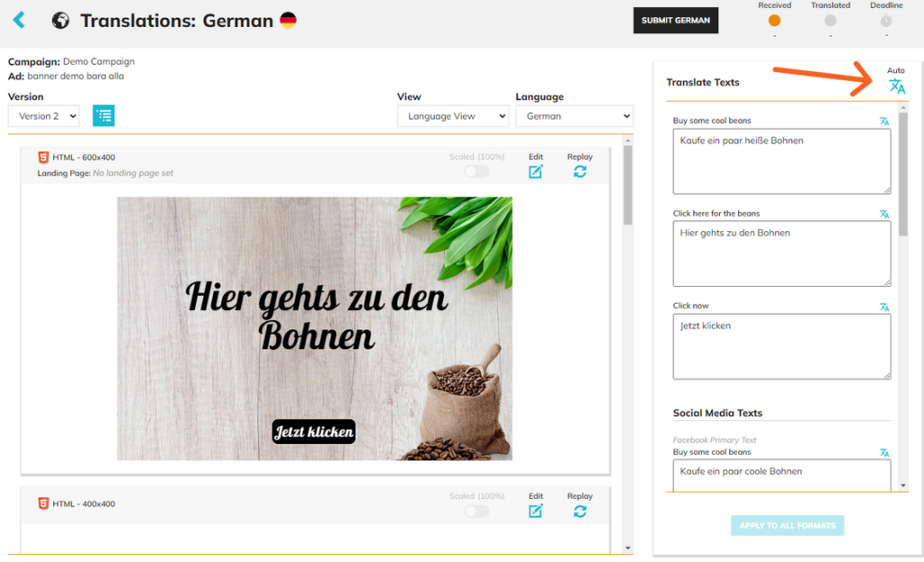This screenshot has height=562, width=924.
Task: Click the 'Translations: German' page title
Action: [x=177, y=21]
